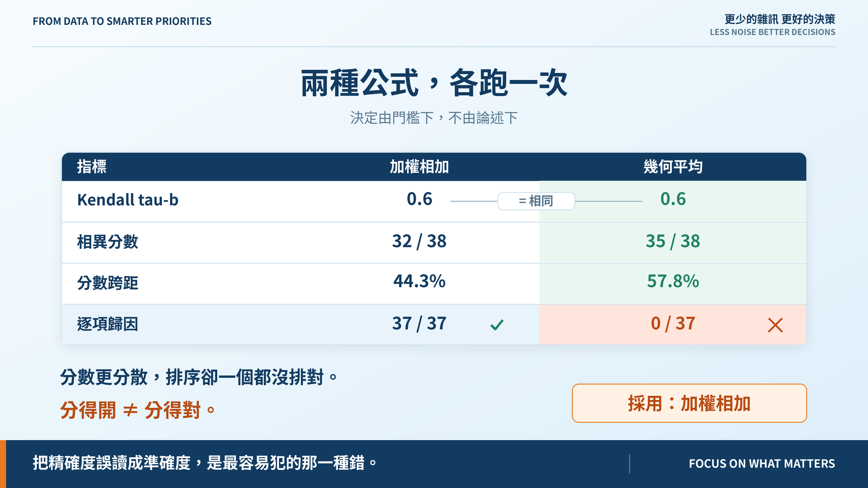Click the 57.8% value
This screenshot has width=868, height=488.
[x=673, y=281]
